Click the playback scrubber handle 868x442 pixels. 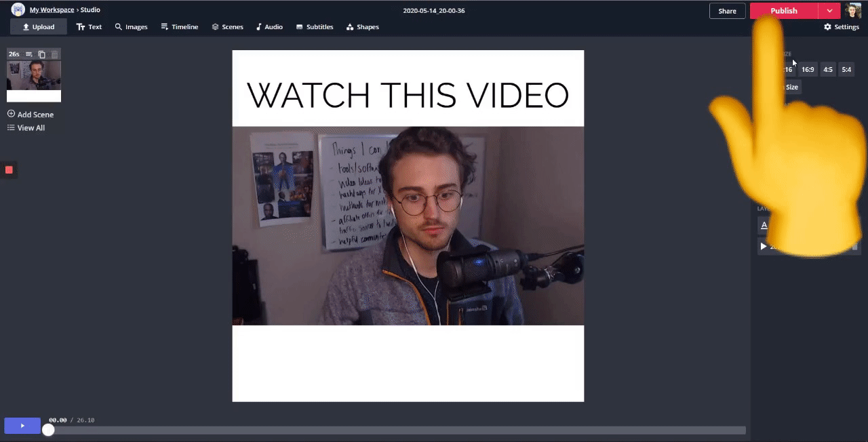48,430
